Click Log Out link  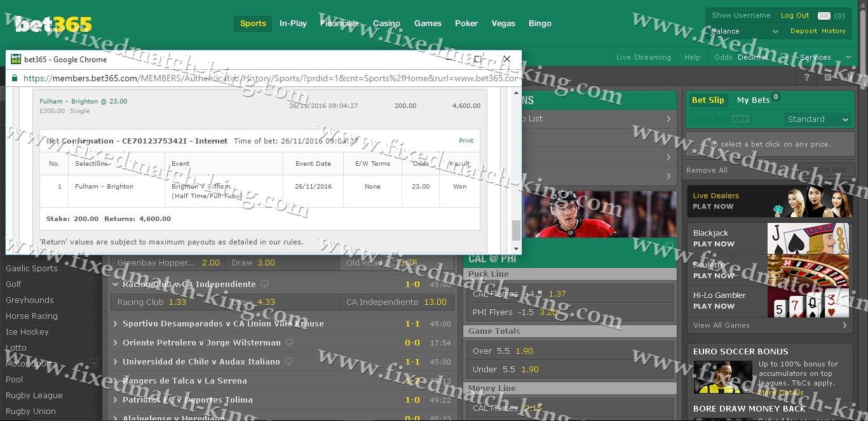795,15
